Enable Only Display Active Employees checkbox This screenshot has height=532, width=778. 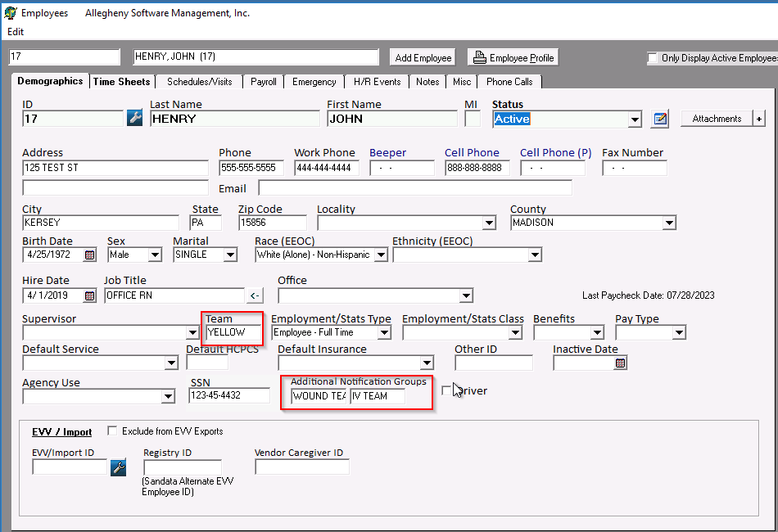point(652,58)
